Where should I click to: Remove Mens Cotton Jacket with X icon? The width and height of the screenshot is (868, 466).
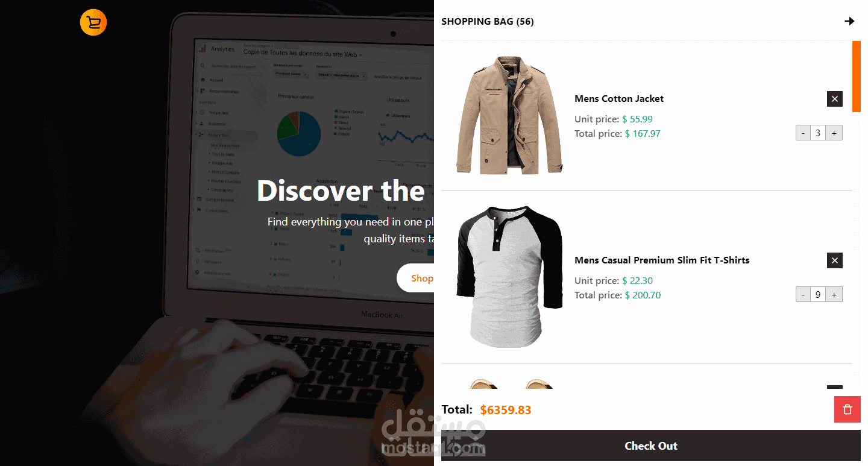point(835,99)
